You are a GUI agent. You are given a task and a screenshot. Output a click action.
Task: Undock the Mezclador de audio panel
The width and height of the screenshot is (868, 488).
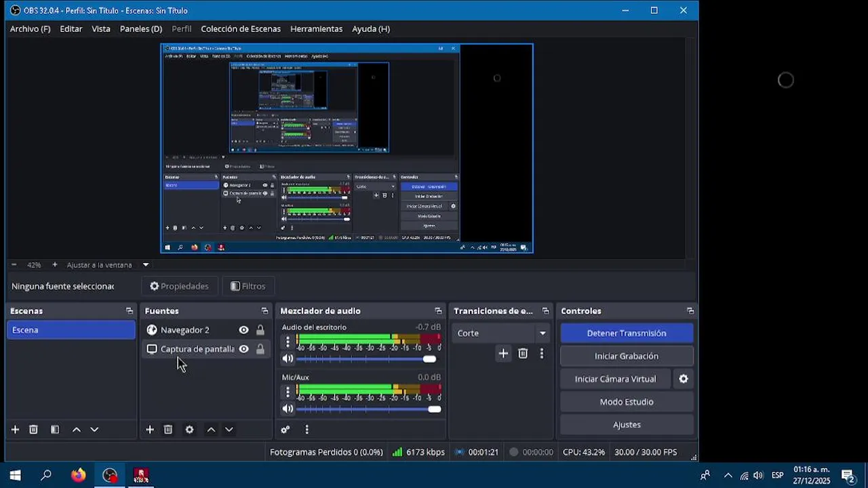pos(438,311)
